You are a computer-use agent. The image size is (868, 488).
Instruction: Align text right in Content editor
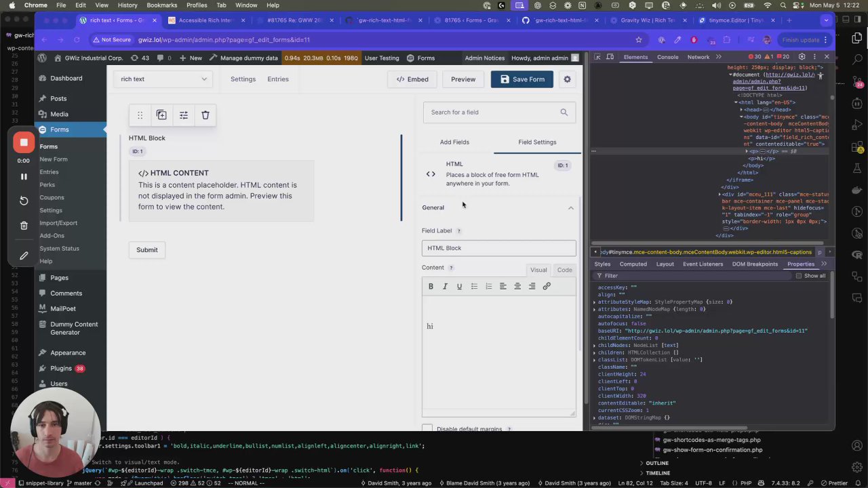point(532,287)
